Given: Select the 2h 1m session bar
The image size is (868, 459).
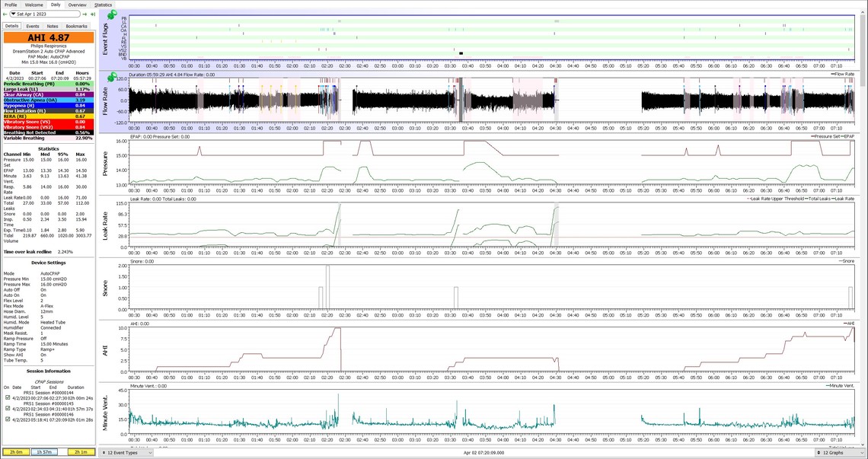Looking at the screenshot, I should 80,452.
